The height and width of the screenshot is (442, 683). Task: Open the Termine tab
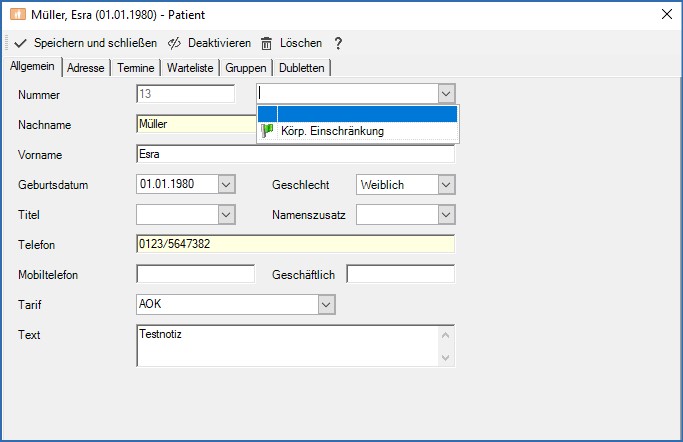pos(135,68)
